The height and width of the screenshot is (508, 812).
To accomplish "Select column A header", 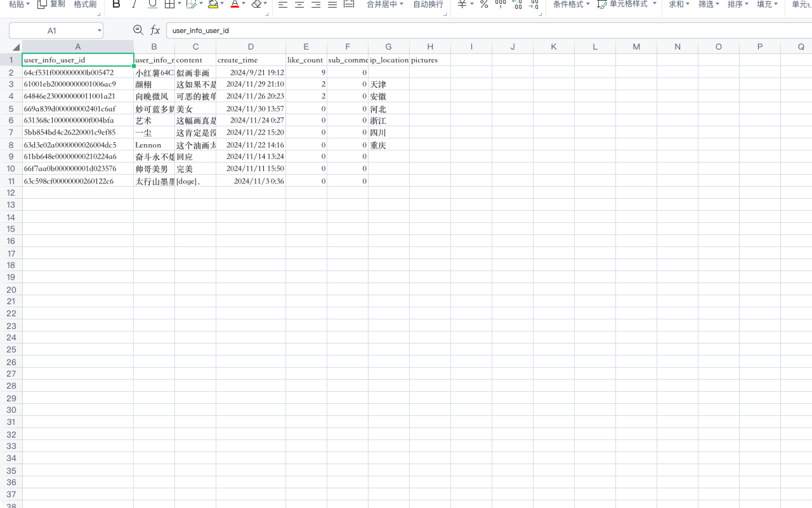I will pos(78,47).
